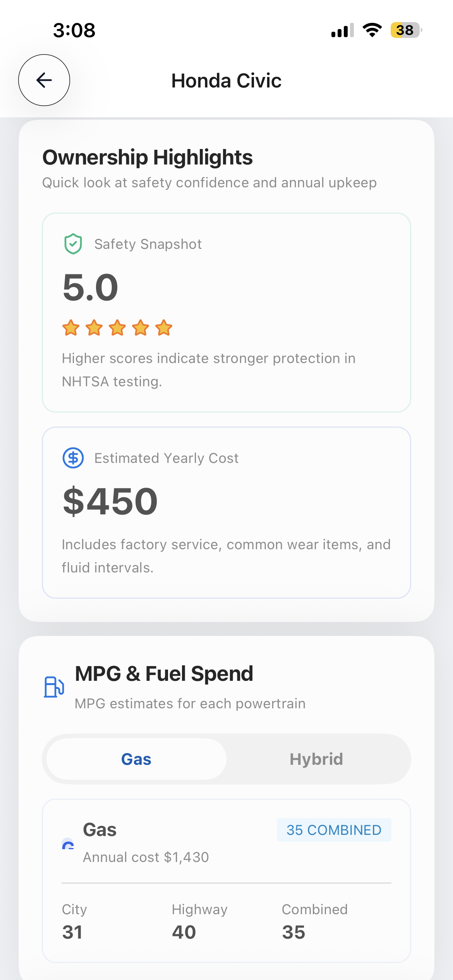Screen dimensions: 453x980
Task: Tap the City 31 MPG value
Action: coord(72,932)
